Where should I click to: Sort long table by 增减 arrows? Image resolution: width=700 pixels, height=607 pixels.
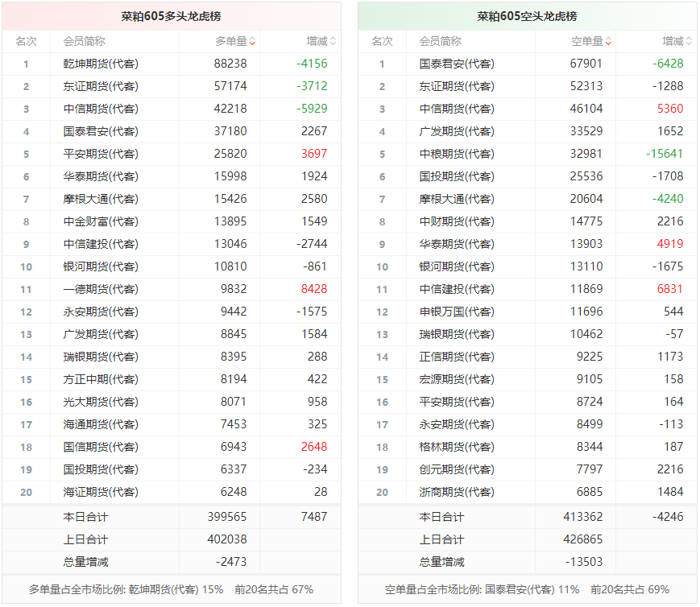click(x=333, y=42)
